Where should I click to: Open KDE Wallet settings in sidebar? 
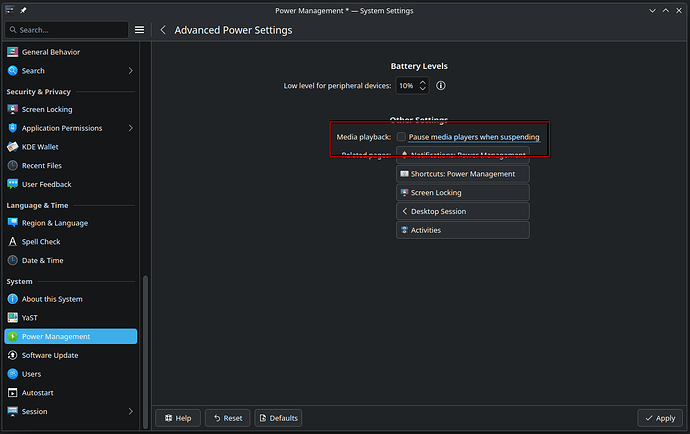pos(40,147)
